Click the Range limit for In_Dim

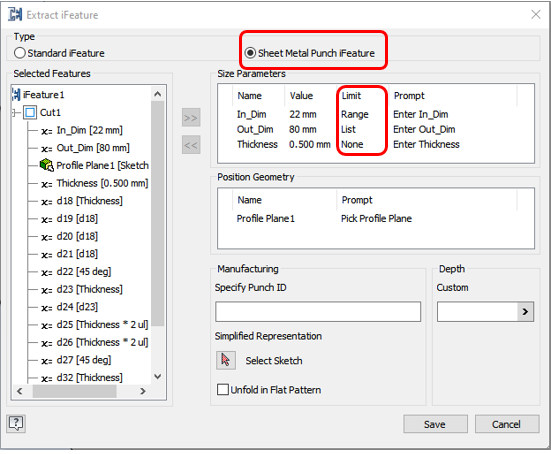click(x=355, y=115)
